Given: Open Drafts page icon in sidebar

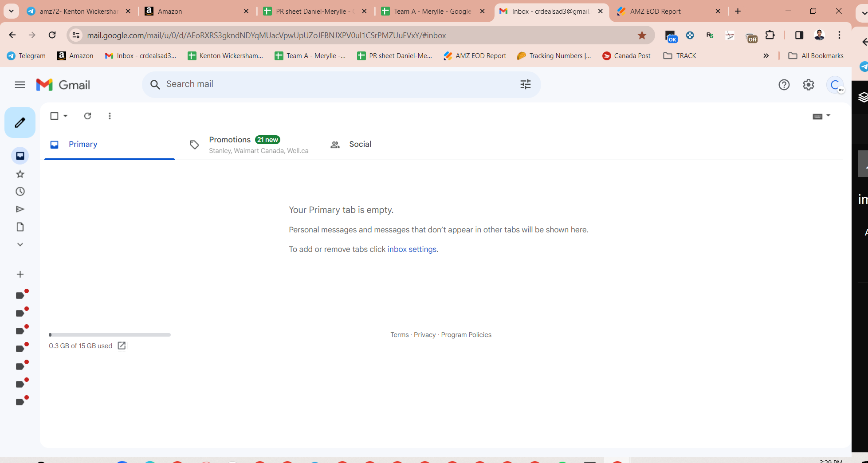Looking at the screenshot, I should coord(20,227).
